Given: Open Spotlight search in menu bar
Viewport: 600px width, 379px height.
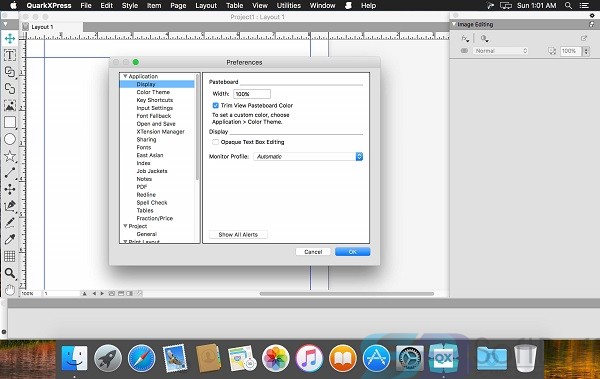Looking at the screenshot, I should 568,5.
